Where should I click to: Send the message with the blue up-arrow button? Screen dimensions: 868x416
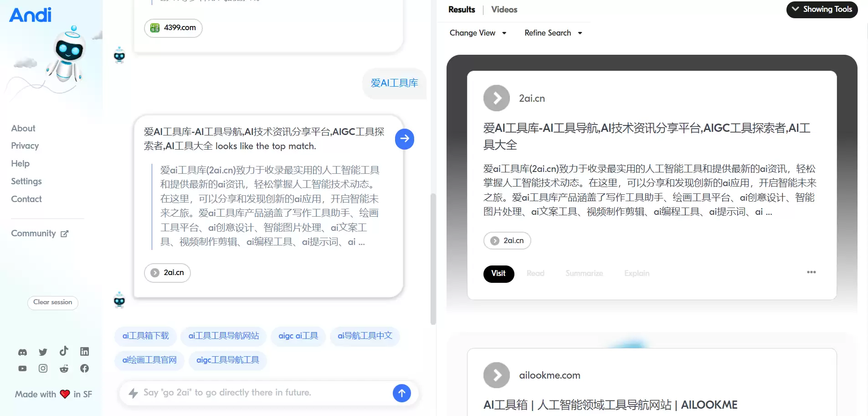[402, 393]
